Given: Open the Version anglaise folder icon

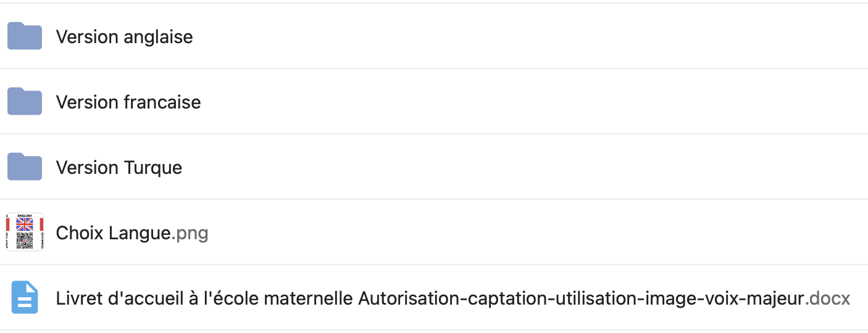Looking at the screenshot, I should pos(25,36).
